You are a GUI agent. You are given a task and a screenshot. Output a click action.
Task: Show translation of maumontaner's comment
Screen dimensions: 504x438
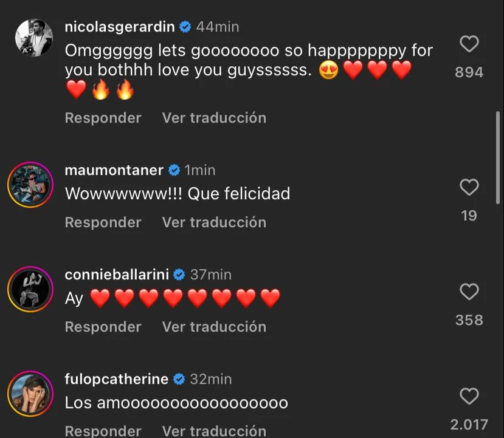coord(214,222)
